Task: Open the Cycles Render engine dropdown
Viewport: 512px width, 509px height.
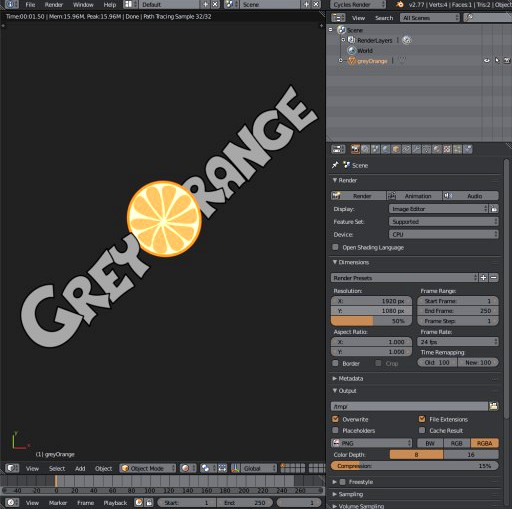Action: (x=358, y=5)
